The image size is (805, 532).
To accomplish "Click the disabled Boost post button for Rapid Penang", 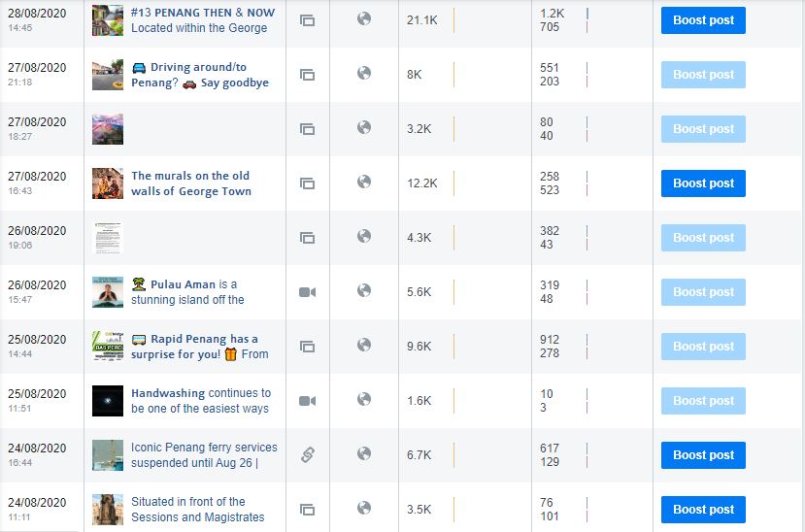I will click(703, 347).
